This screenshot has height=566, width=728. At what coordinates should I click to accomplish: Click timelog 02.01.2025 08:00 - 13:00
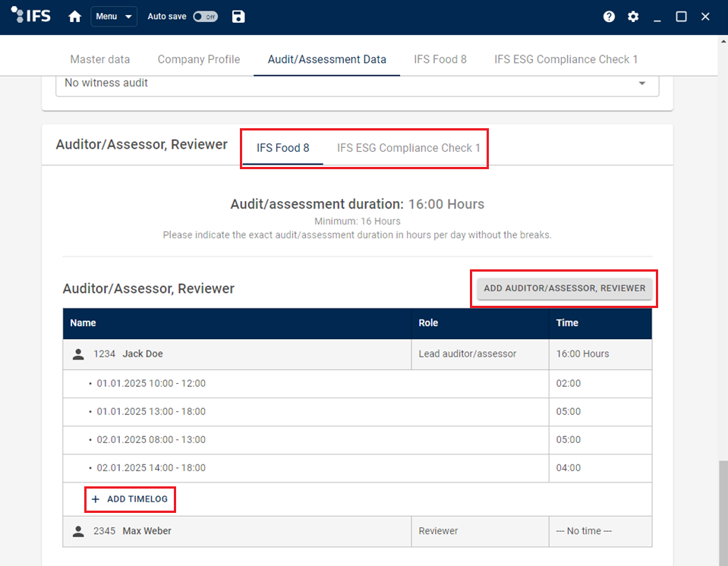[x=151, y=440]
